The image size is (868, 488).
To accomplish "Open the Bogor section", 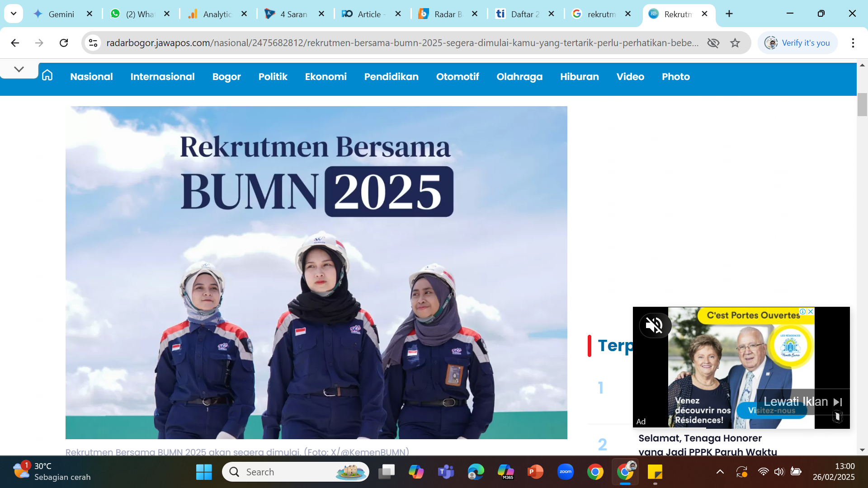I will pyautogui.click(x=226, y=77).
